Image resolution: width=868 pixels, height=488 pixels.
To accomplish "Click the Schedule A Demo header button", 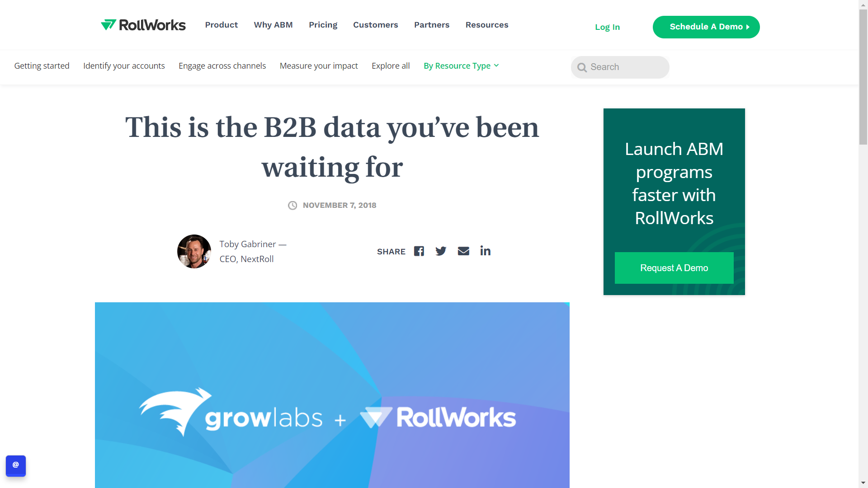I will pos(706,27).
